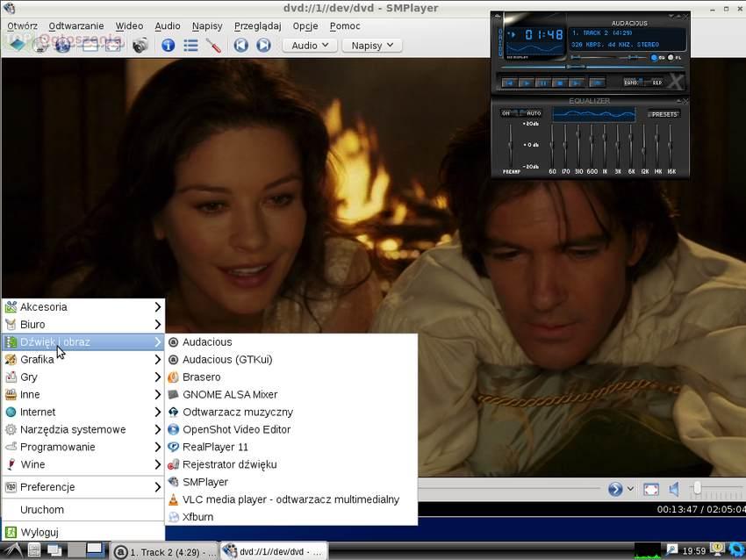This screenshot has height=560, width=746.
Task: Toggle the EQ window button in Audacious
Action: pos(656,58)
